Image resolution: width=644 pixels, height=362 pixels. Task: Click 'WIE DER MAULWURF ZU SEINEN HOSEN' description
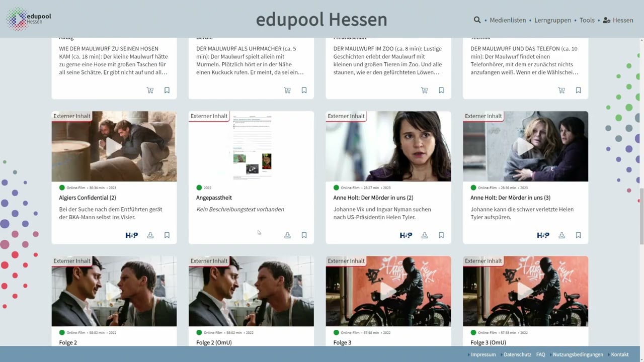[x=114, y=60]
